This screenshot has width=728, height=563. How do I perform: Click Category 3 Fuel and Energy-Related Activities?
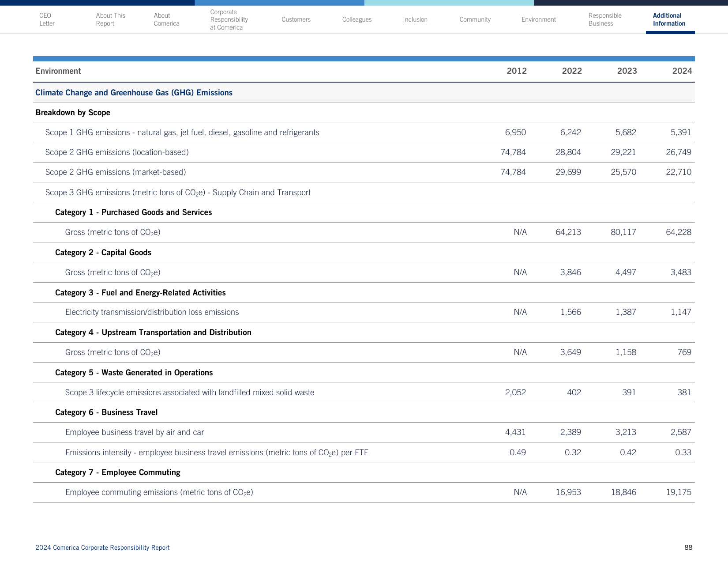[x=140, y=293]
